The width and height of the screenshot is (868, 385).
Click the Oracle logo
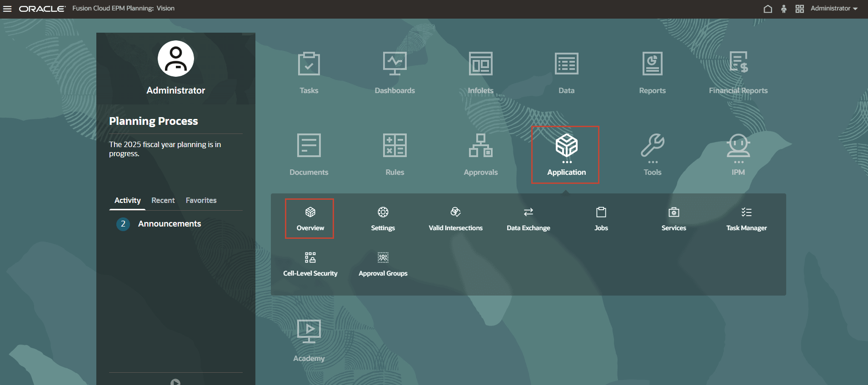click(x=42, y=9)
